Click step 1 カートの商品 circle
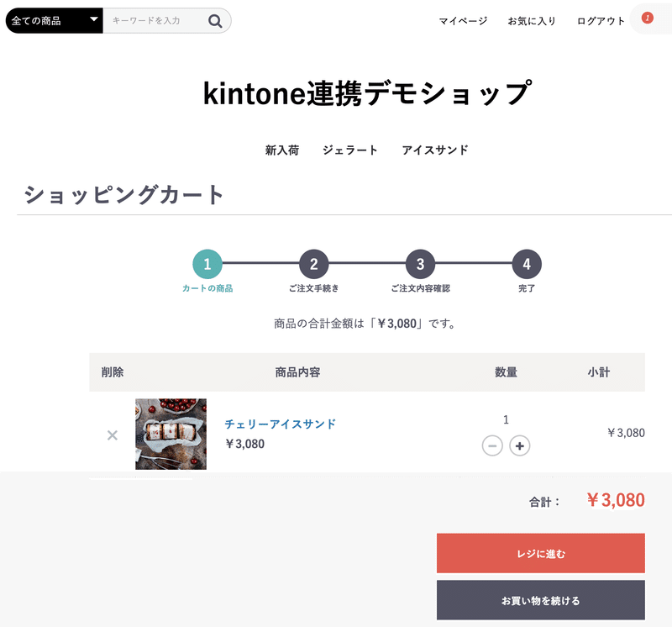672x627 pixels. click(x=207, y=264)
